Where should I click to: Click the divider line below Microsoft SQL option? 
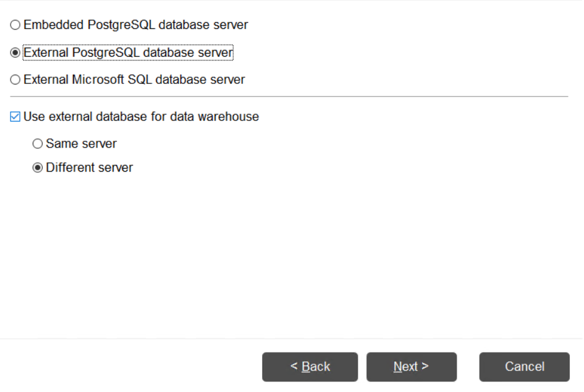(x=289, y=97)
